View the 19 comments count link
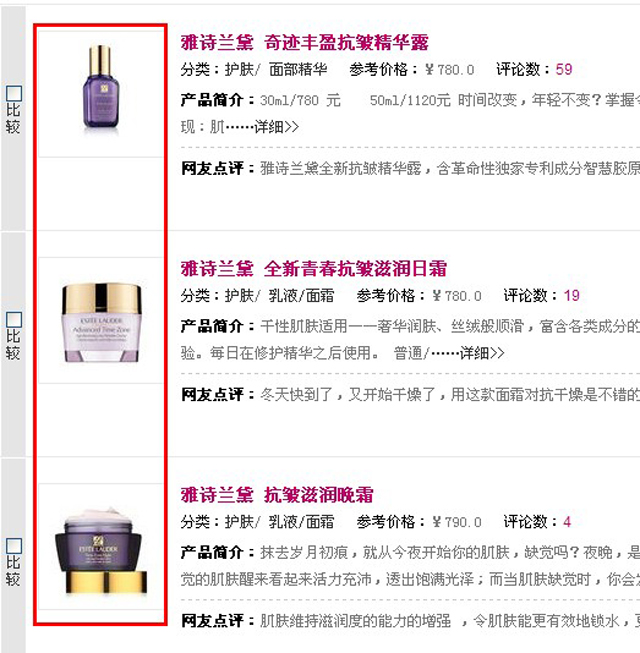 [x=571, y=296]
